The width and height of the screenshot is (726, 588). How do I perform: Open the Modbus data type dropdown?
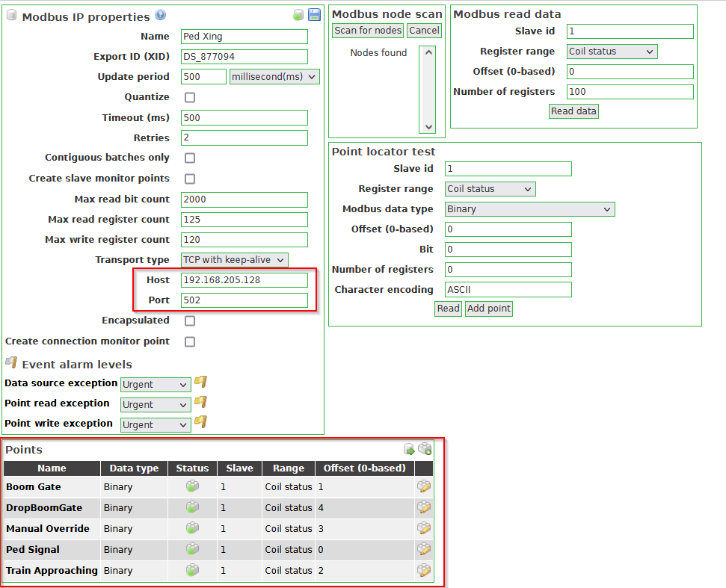[529, 209]
